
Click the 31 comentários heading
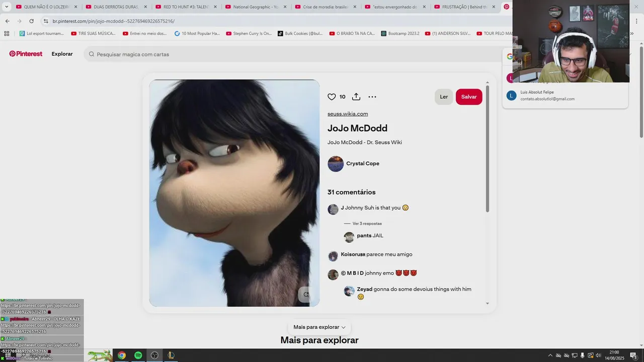(x=352, y=192)
